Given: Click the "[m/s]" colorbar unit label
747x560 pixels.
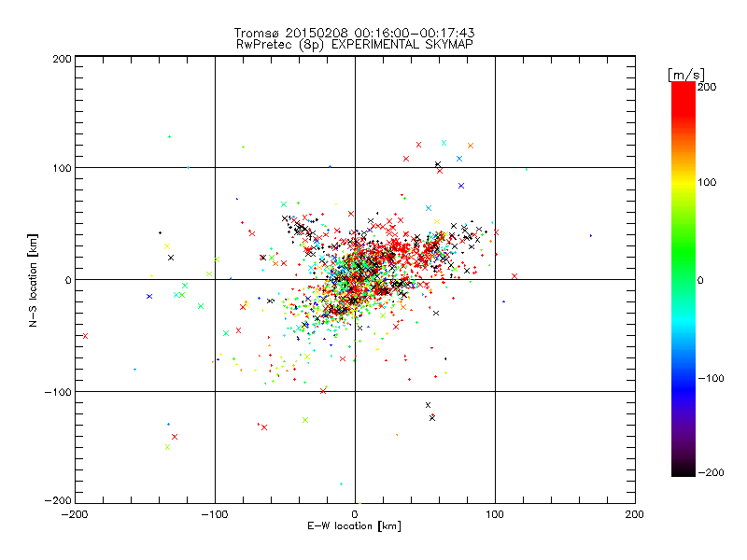Looking at the screenshot, I should tap(686, 75).
